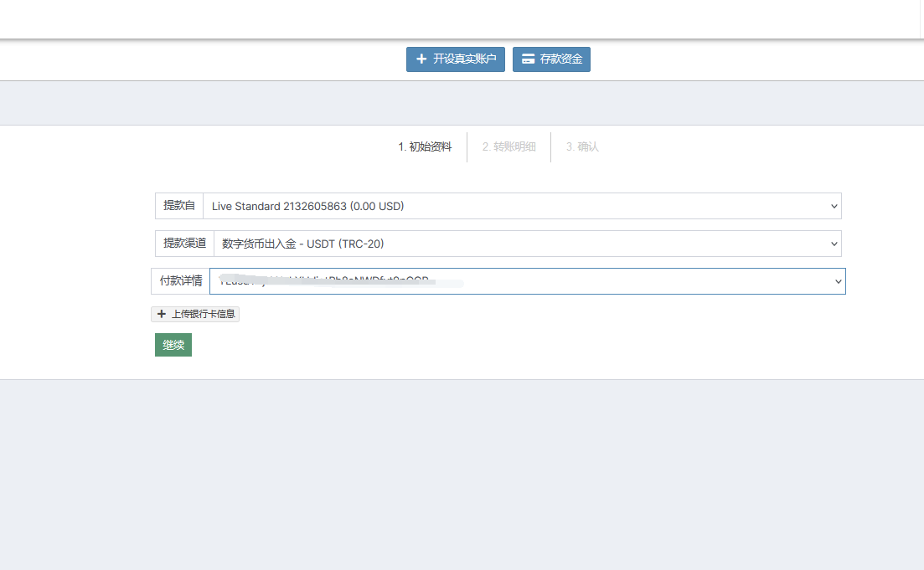Open the 提款自 account dropdown

(522, 206)
